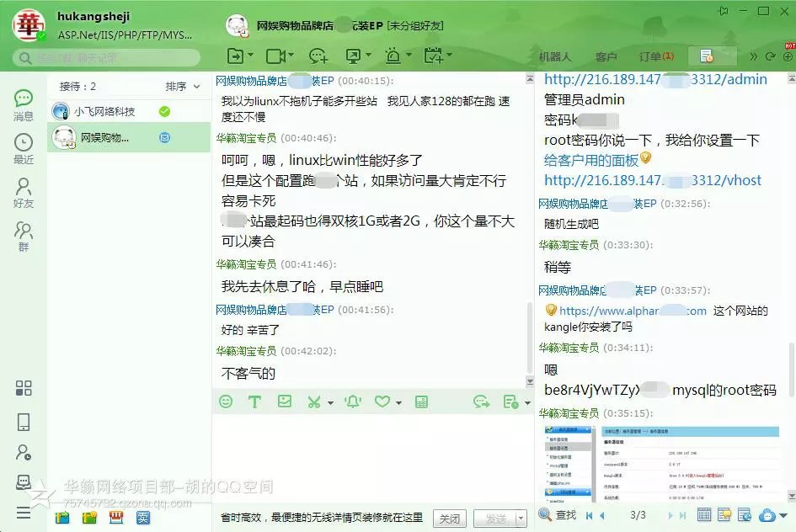Click the transfer conversation bubble-arrow icon
The image size is (796, 532).
(x=481, y=402)
